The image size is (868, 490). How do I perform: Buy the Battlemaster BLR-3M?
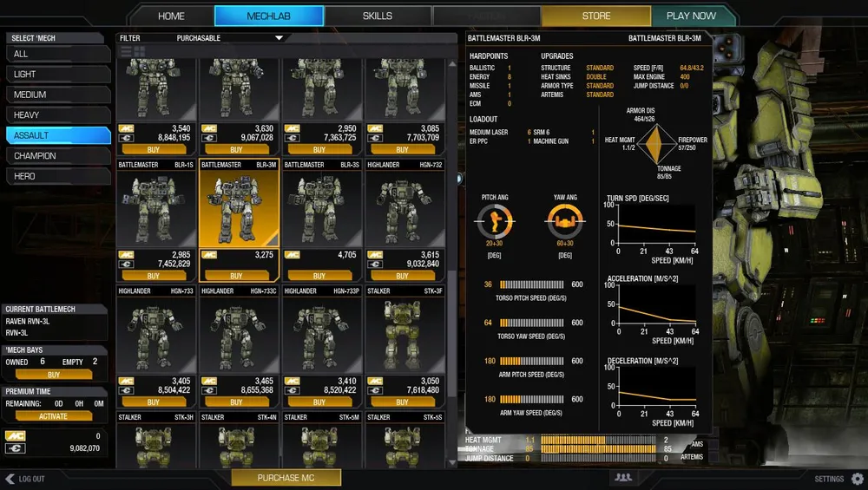(236, 276)
